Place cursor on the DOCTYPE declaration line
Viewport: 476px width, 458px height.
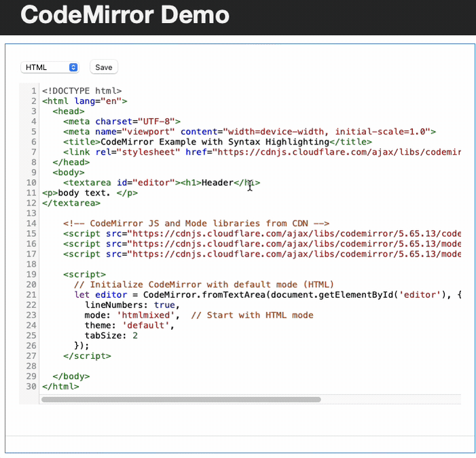click(x=81, y=91)
